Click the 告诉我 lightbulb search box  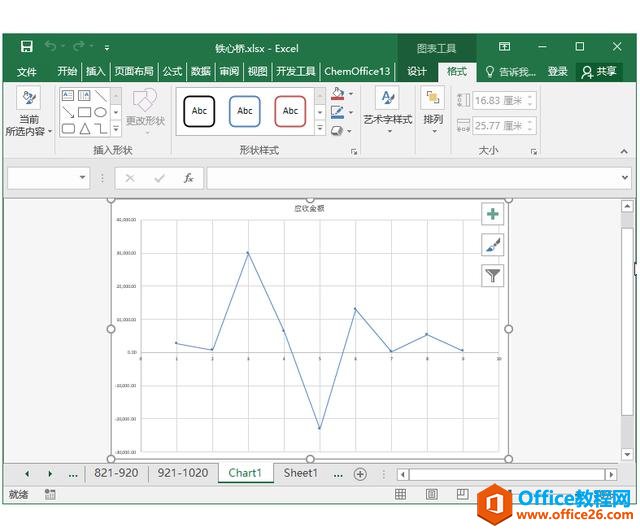click(x=511, y=72)
